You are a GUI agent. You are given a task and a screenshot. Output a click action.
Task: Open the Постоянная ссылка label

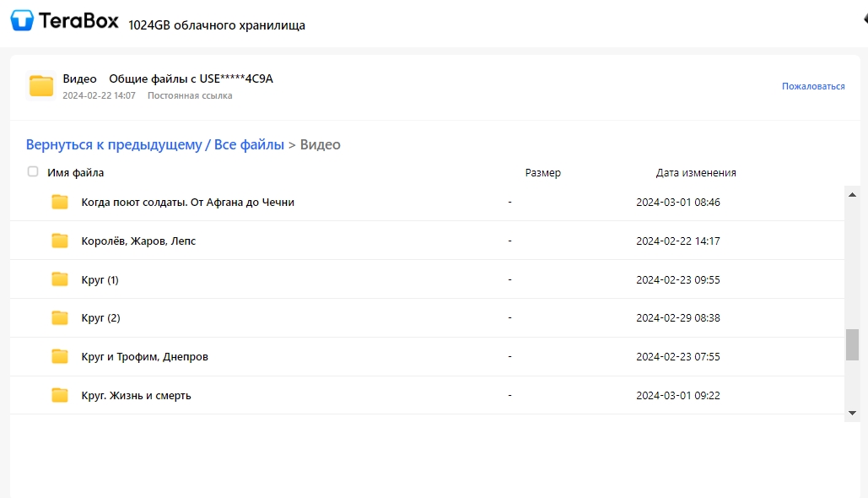[190, 96]
